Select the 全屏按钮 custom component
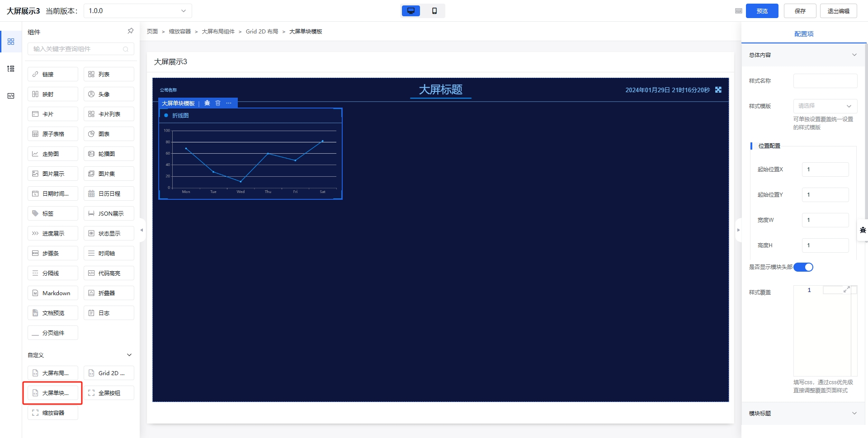The height and width of the screenshot is (438, 868). tap(109, 393)
